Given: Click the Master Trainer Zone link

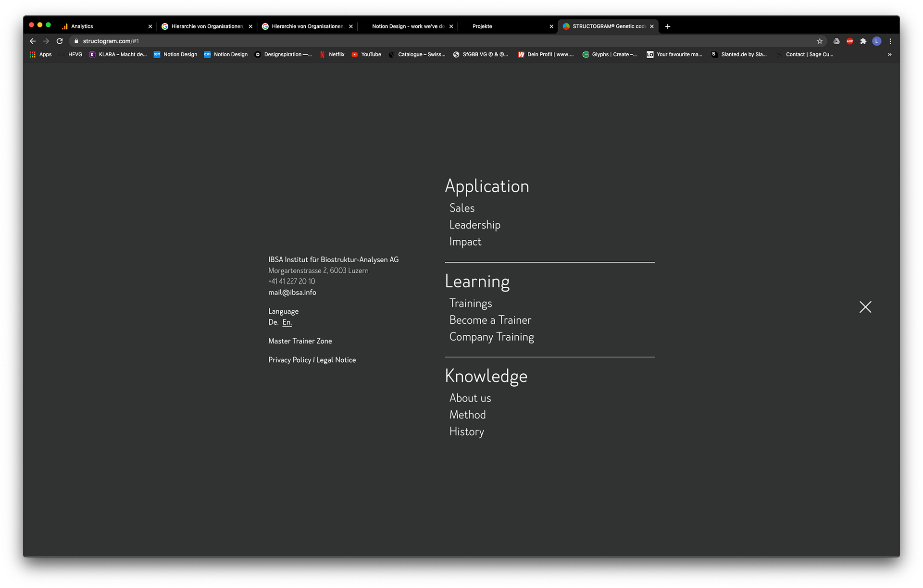Looking at the screenshot, I should (300, 341).
